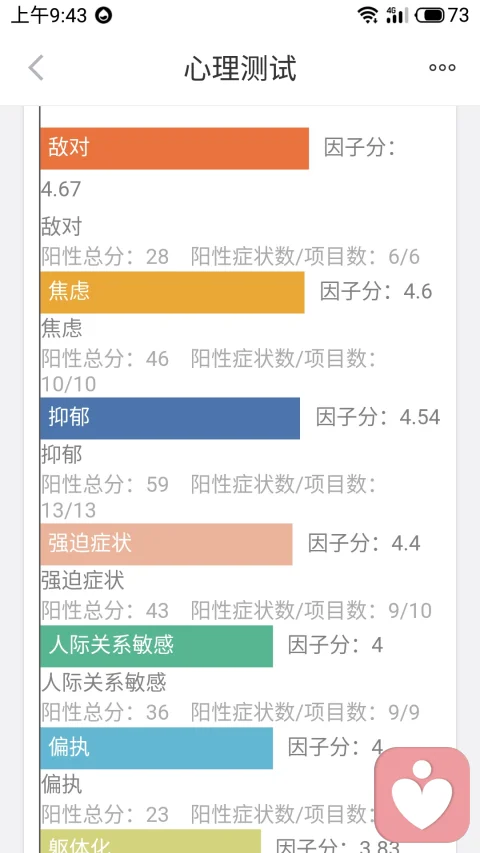This screenshot has width=480, height=853.
Task: Tap the round notification icon beside time
Action: coord(103,15)
